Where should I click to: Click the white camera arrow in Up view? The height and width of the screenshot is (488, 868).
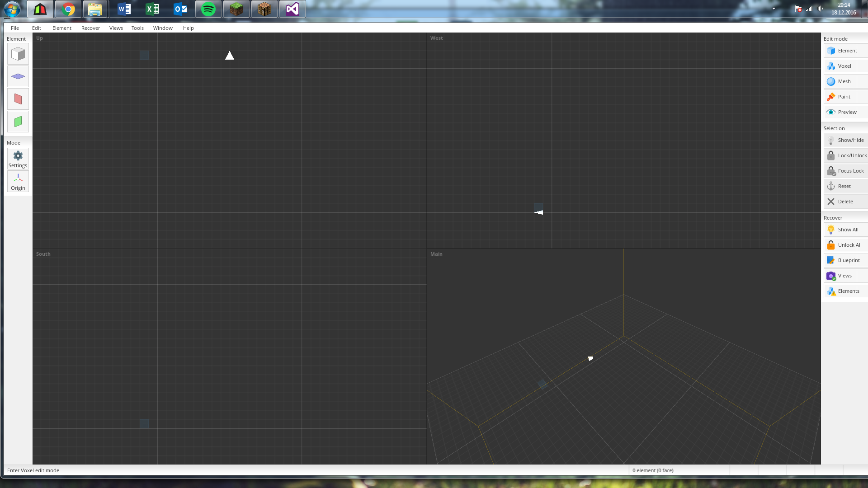[230, 56]
